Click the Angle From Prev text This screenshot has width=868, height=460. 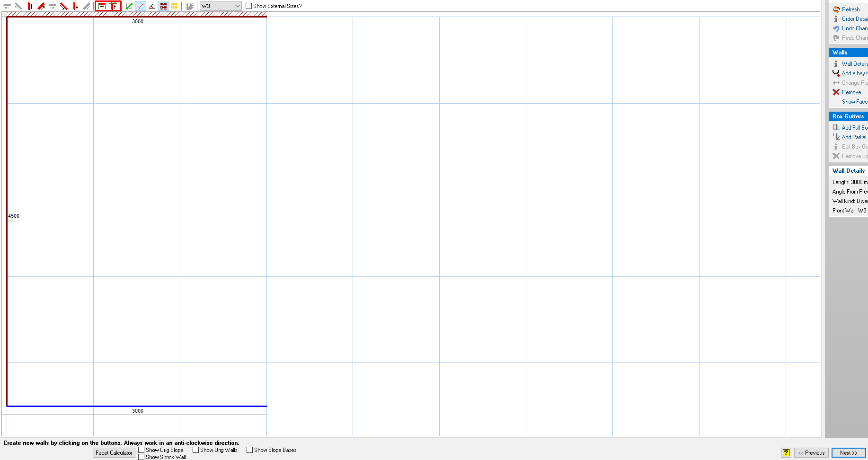(x=850, y=192)
